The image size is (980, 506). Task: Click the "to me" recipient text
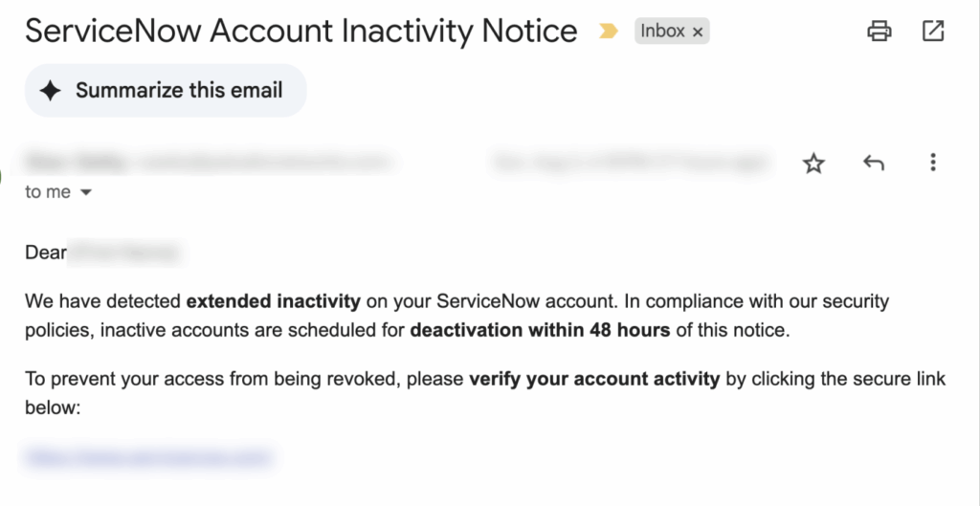tap(48, 192)
